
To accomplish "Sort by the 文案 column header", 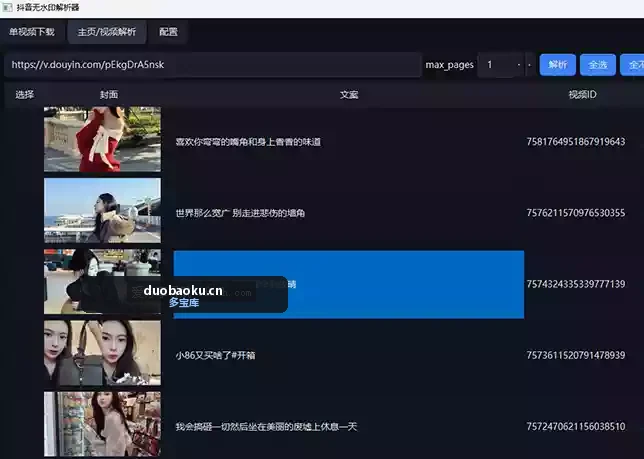I will coord(349,95).
